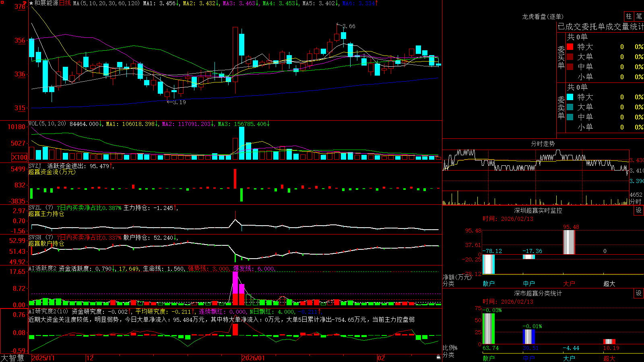Click the teal 大单 swatch under 委卖单
This screenshot has width=644, height=362.
570,107
